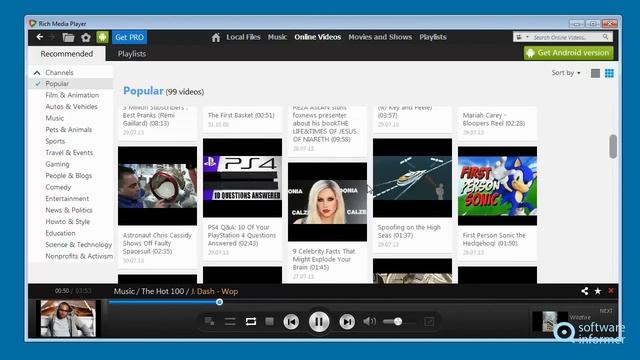Mute the volume speaker icon

[x=369, y=322]
